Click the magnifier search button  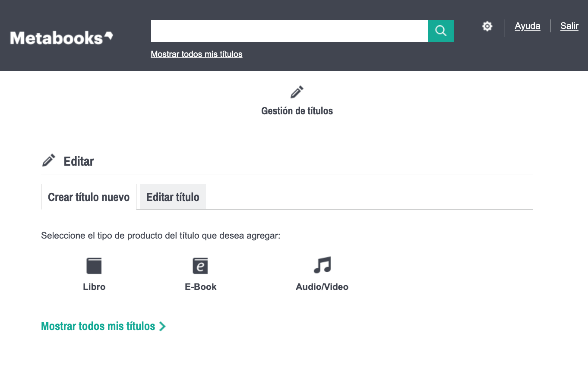click(440, 31)
